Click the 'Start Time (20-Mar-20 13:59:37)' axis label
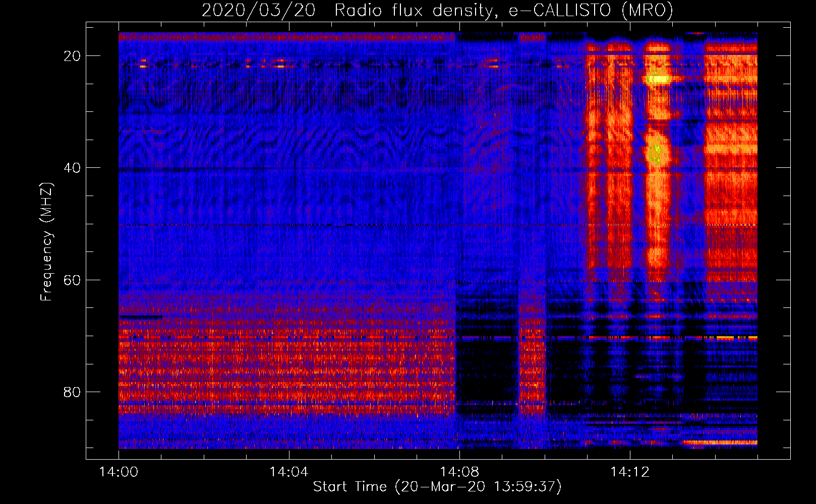816x504 pixels. coord(437,487)
